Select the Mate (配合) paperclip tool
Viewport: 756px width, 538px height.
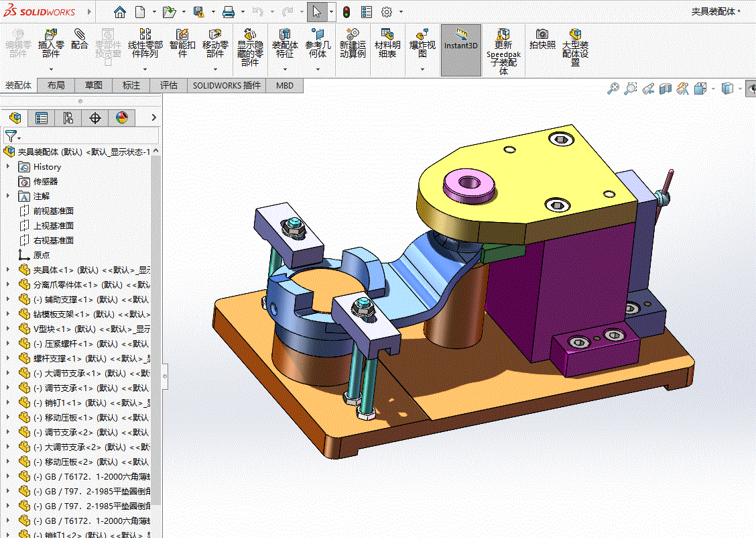pyautogui.click(x=80, y=40)
